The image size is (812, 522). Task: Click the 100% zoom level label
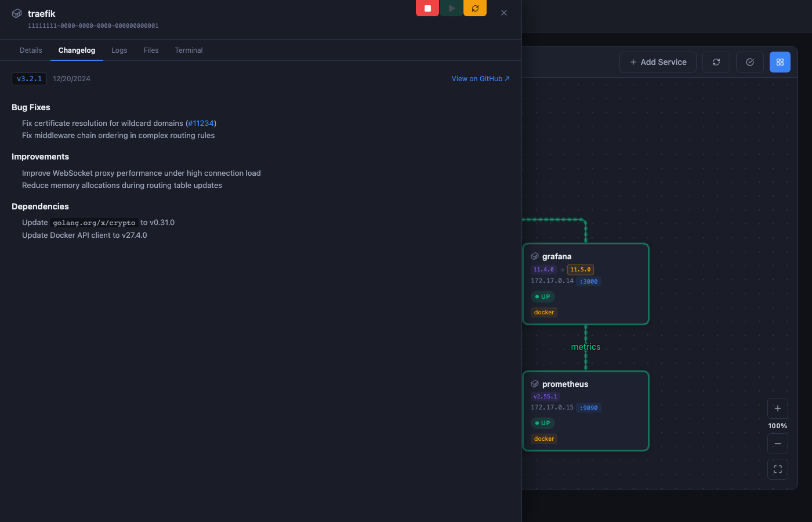(778, 426)
